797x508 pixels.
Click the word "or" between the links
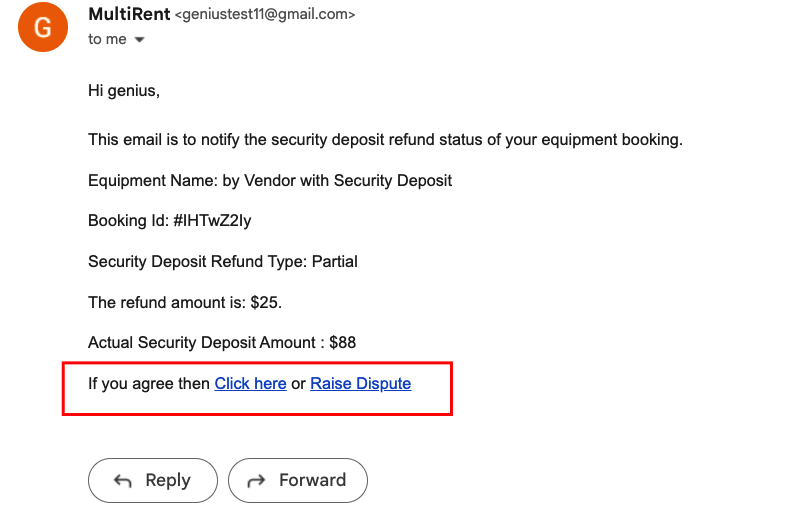point(298,383)
